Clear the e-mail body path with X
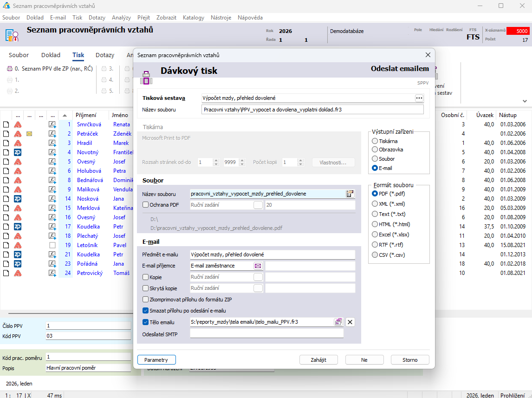The width and height of the screenshot is (532, 398). pos(350,322)
